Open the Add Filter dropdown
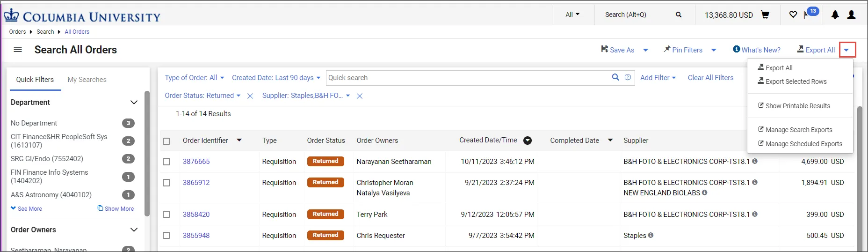 (x=658, y=78)
